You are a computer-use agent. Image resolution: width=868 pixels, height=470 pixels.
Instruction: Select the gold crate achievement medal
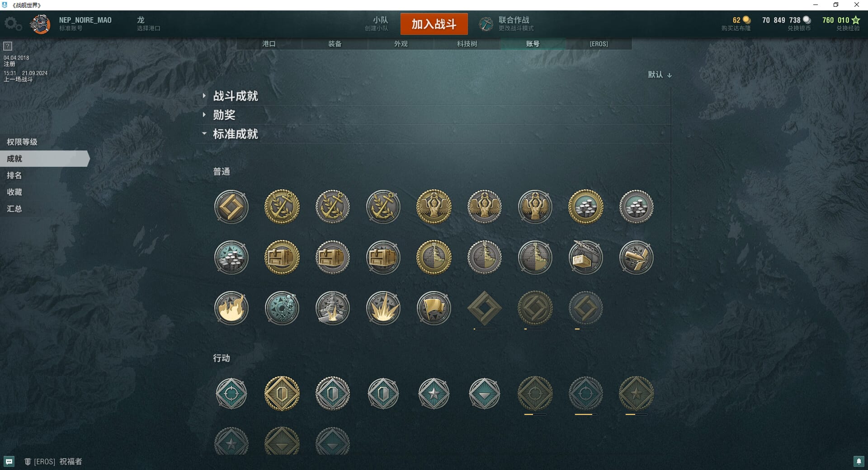(x=282, y=258)
